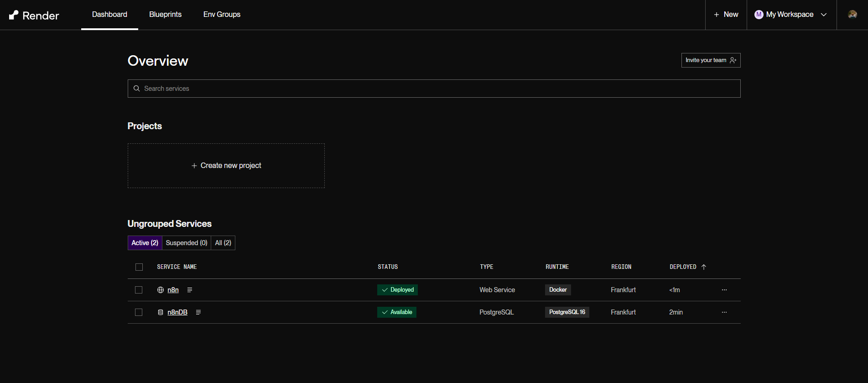Click the Status column header
868x383 pixels.
coord(388,267)
